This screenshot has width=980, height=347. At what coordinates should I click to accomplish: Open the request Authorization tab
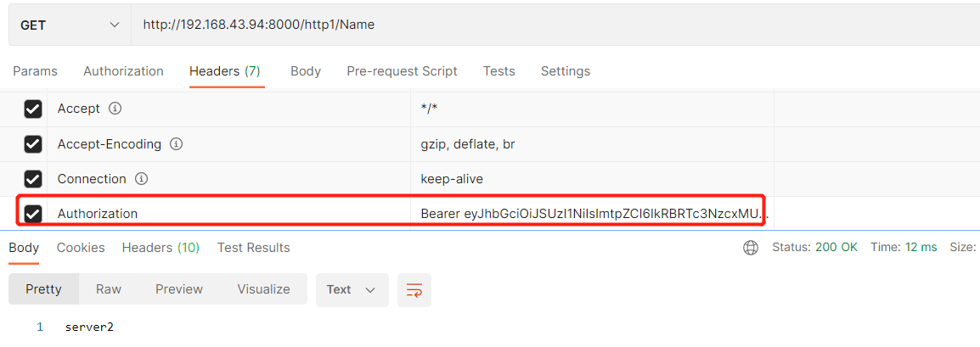click(x=123, y=71)
